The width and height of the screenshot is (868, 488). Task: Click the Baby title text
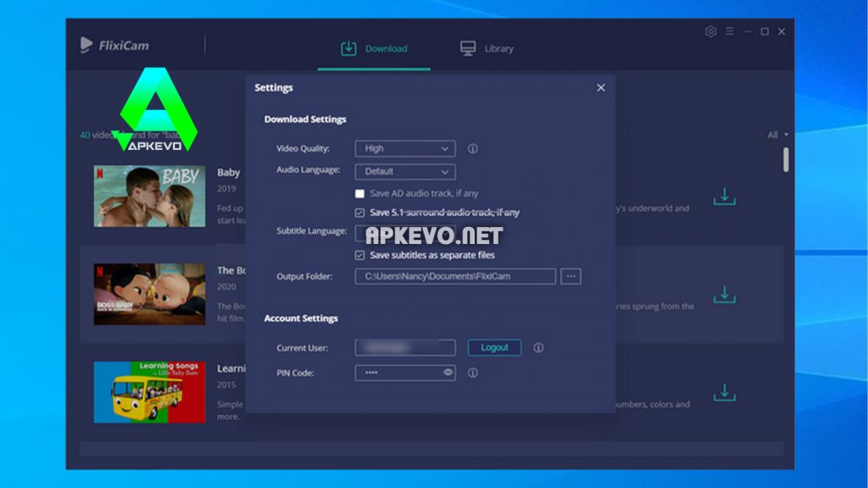click(x=229, y=173)
